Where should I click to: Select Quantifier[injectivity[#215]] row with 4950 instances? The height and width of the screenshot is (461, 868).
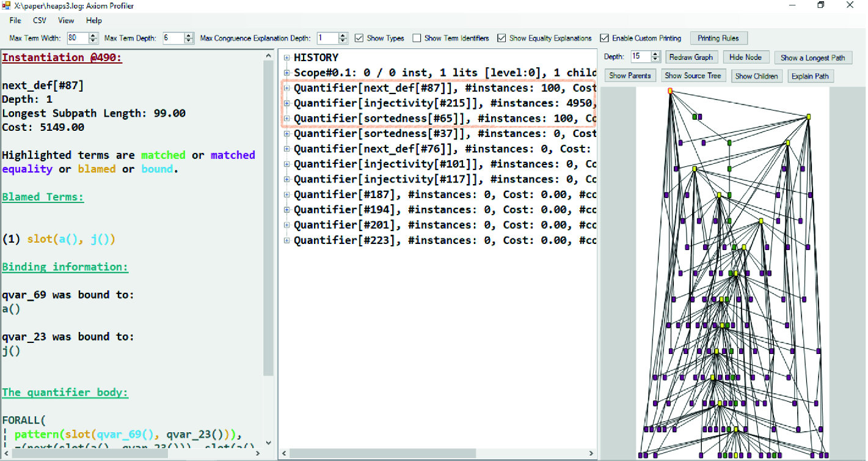click(445, 103)
